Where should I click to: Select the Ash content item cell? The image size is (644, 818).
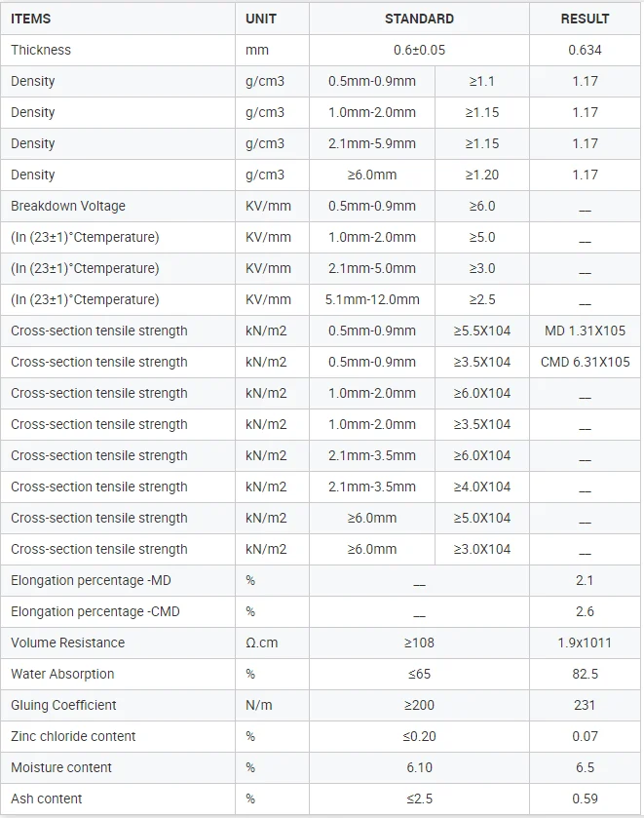click(x=47, y=799)
